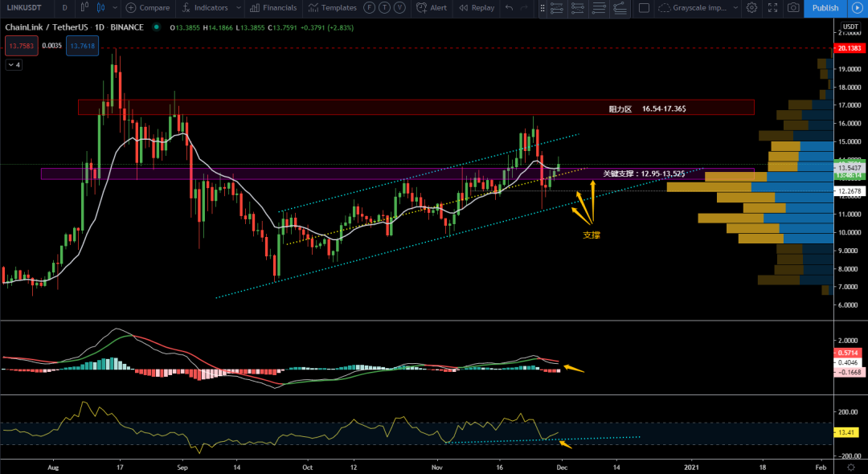Start bar Replay mode

(x=476, y=8)
